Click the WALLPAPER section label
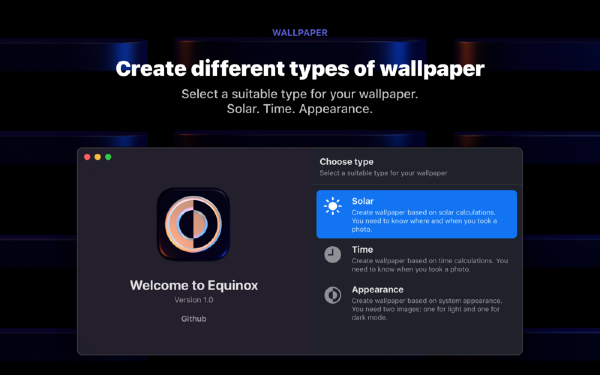The width and height of the screenshot is (600, 375). click(x=300, y=33)
